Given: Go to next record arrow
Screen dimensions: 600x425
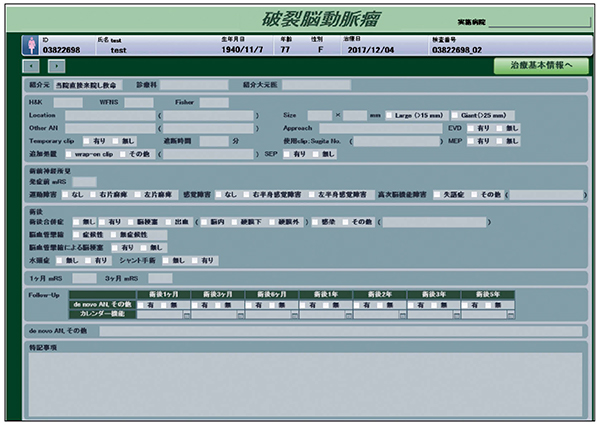Looking at the screenshot, I should click(x=57, y=66).
